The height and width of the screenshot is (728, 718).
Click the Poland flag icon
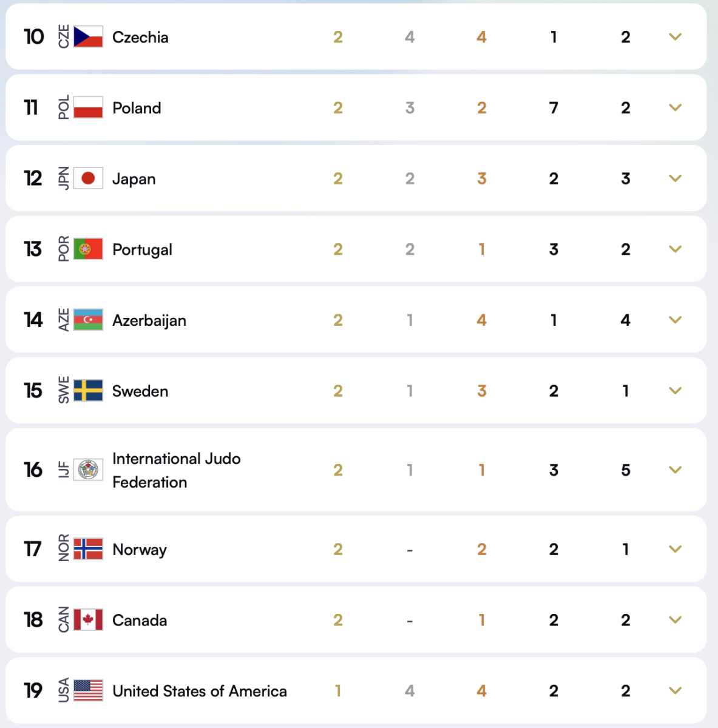click(87, 107)
